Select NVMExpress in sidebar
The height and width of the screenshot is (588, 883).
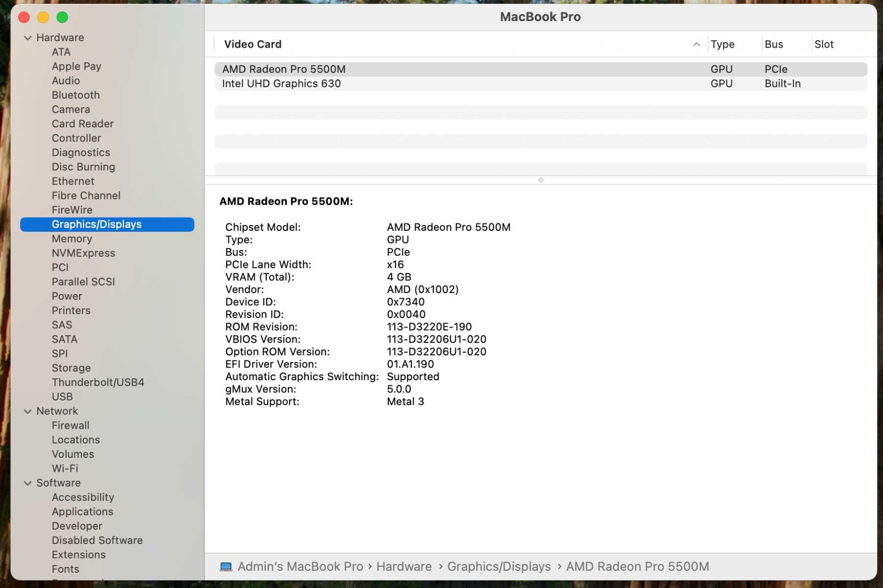83,253
